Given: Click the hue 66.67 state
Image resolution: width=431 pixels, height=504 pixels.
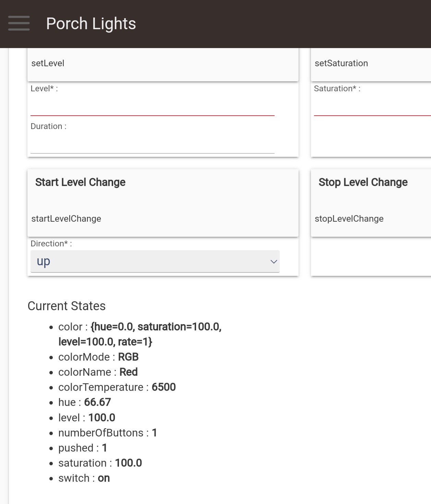Looking at the screenshot, I should (x=85, y=402).
